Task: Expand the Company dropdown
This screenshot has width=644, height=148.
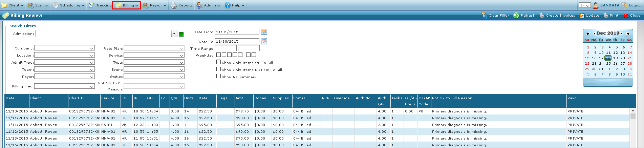Action: (91, 48)
